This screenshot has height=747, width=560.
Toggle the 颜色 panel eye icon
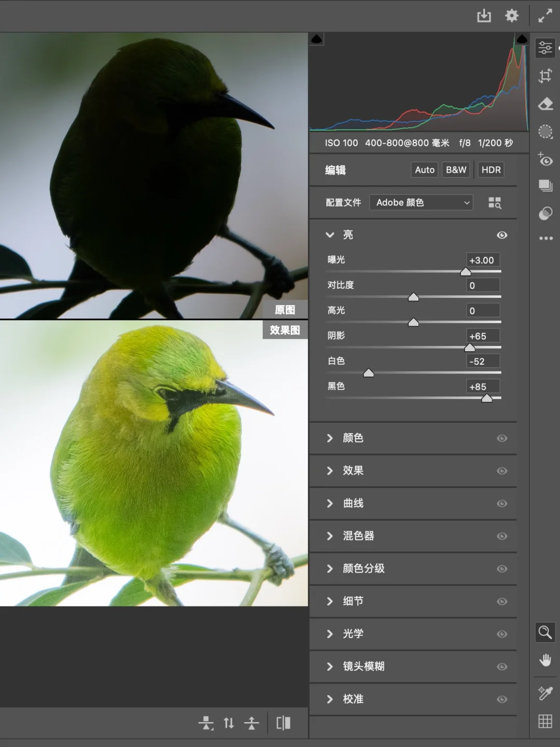pos(501,438)
